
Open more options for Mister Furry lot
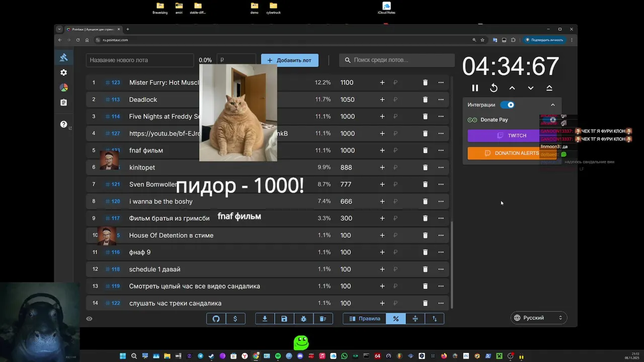point(441,82)
